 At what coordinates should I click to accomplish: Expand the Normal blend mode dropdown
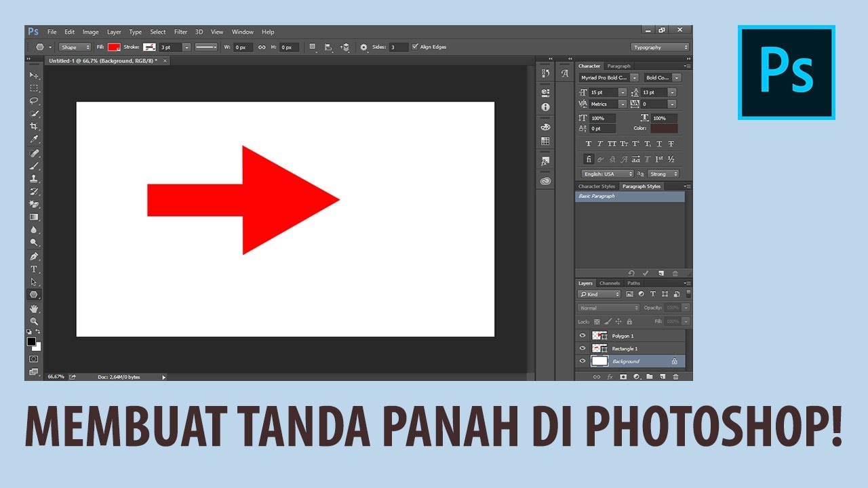pyautogui.click(x=608, y=308)
